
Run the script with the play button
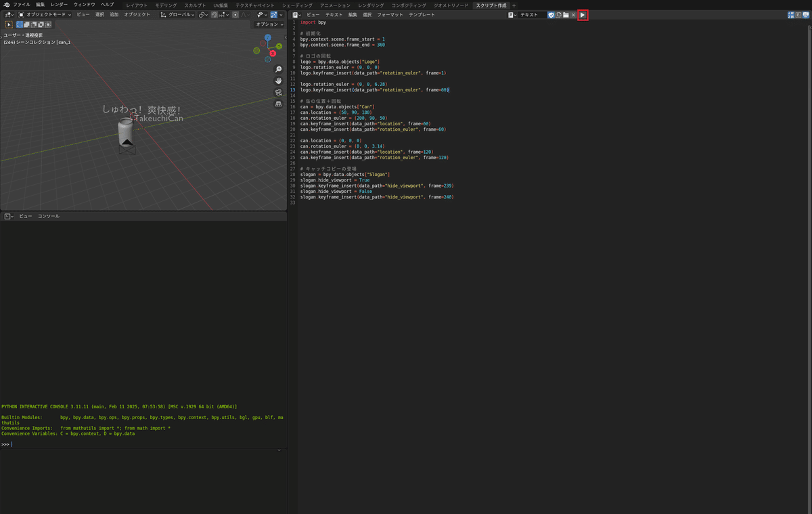tap(583, 14)
